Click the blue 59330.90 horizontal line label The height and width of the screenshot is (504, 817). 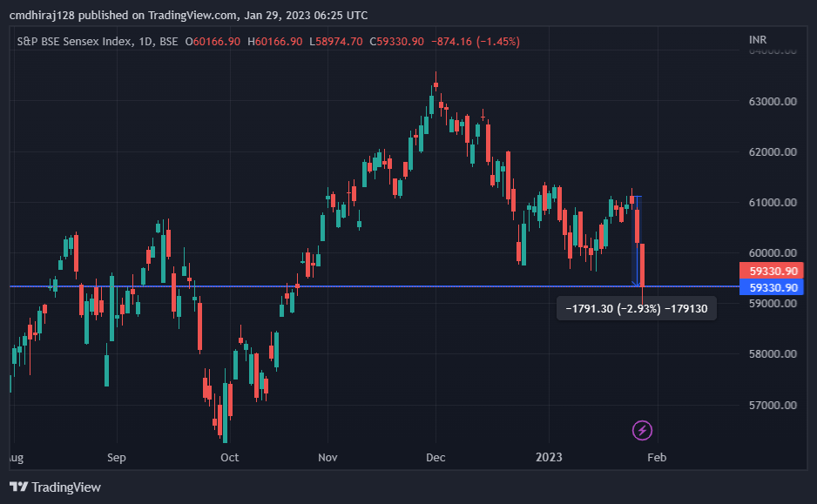tap(772, 287)
